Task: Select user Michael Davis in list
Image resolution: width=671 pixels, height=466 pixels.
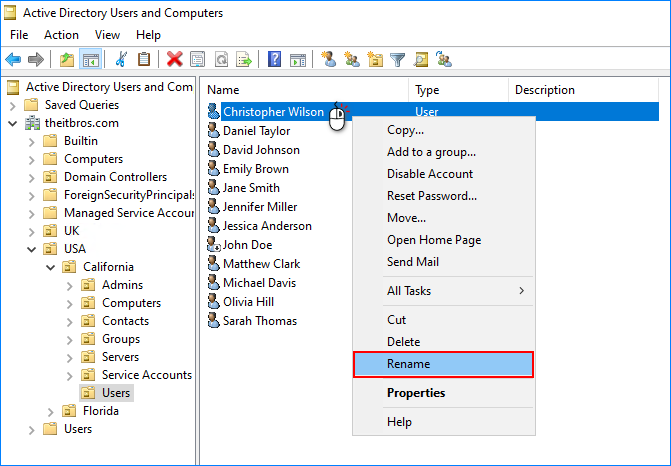Action: click(x=259, y=283)
